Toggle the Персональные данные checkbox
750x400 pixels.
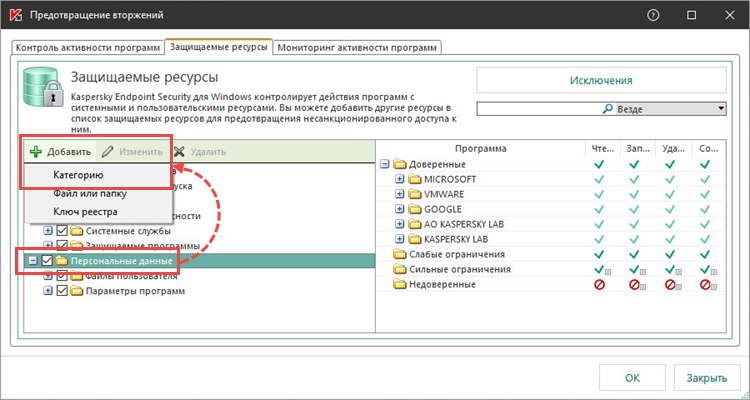[x=47, y=261]
